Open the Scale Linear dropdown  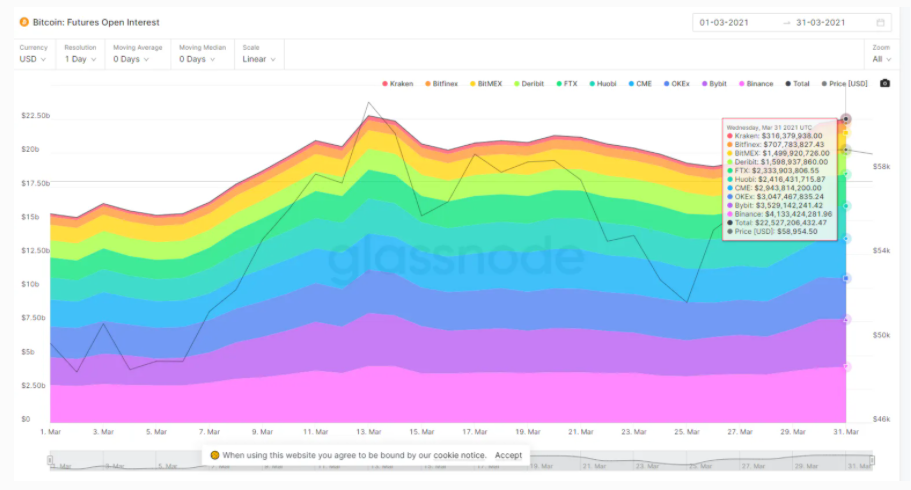tap(259, 59)
